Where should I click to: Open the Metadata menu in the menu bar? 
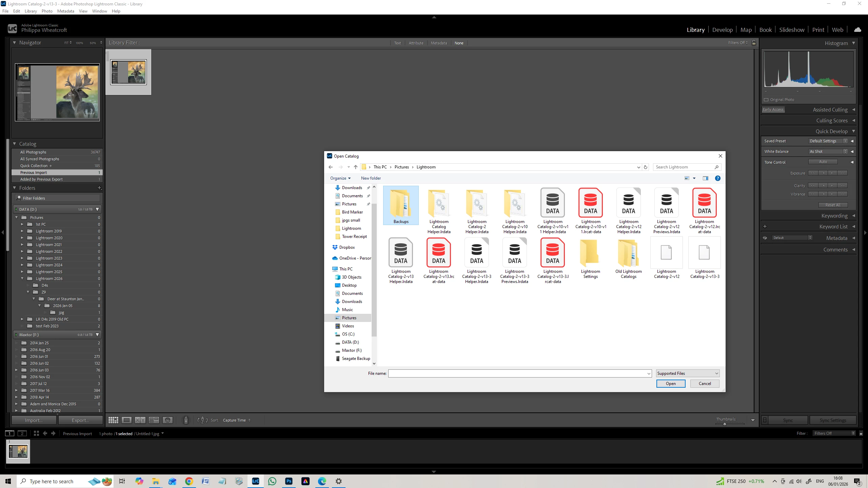point(66,11)
